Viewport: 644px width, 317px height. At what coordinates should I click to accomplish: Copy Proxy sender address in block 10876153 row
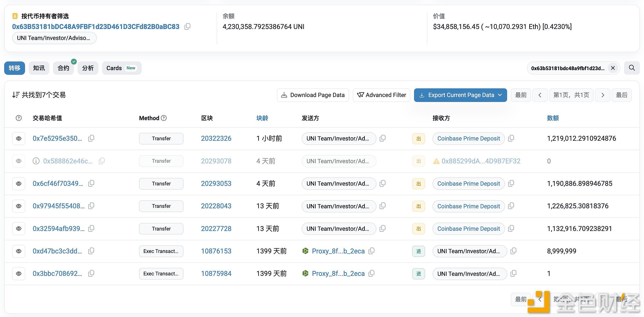tap(372, 251)
